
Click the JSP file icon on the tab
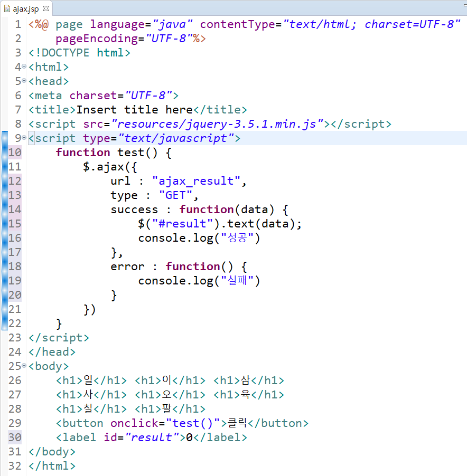(x=7, y=9)
